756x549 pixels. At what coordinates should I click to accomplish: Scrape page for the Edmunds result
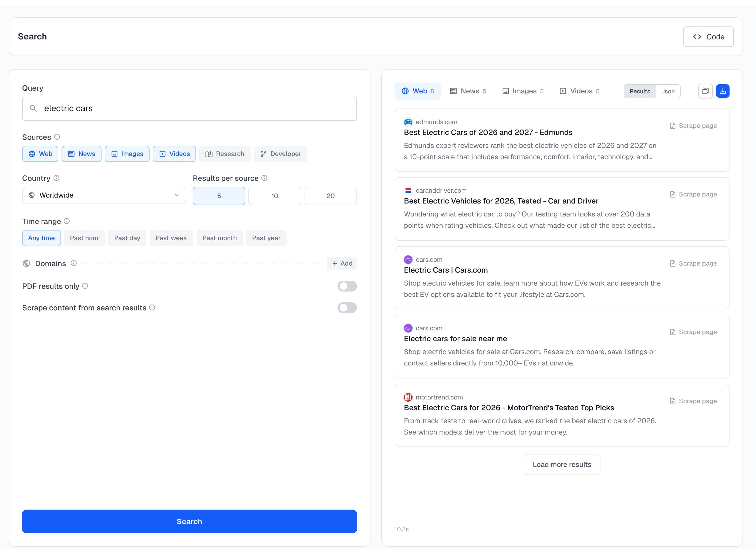[x=693, y=126]
